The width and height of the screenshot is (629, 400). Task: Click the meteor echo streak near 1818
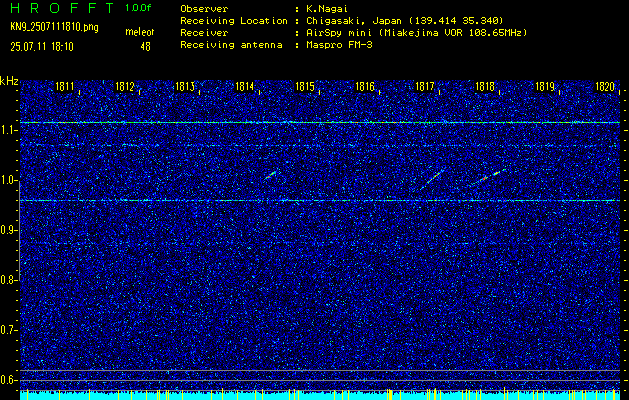[488, 177]
